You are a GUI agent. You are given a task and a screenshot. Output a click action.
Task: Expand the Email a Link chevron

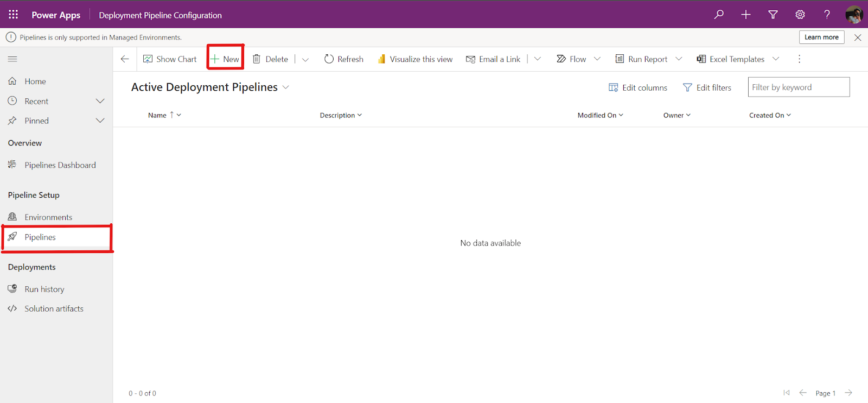click(538, 59)
